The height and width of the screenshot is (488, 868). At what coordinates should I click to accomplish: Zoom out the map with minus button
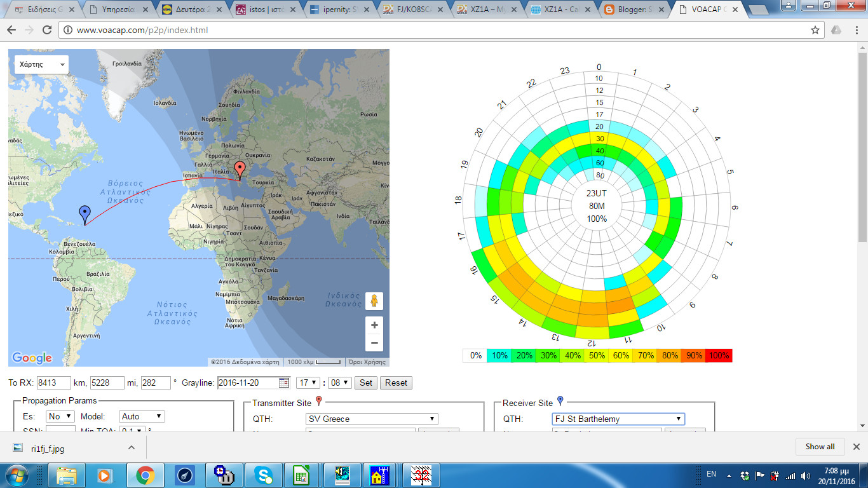click(374, 342)
